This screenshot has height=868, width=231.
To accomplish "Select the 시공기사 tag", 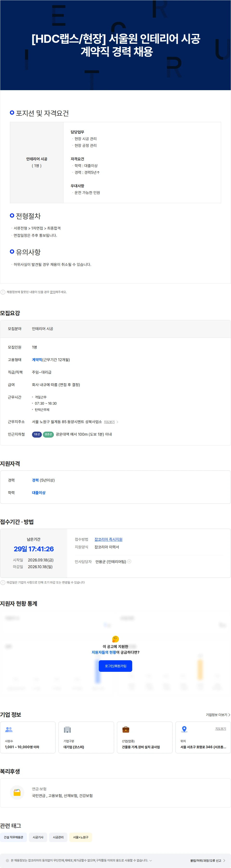I will [38, 837].
